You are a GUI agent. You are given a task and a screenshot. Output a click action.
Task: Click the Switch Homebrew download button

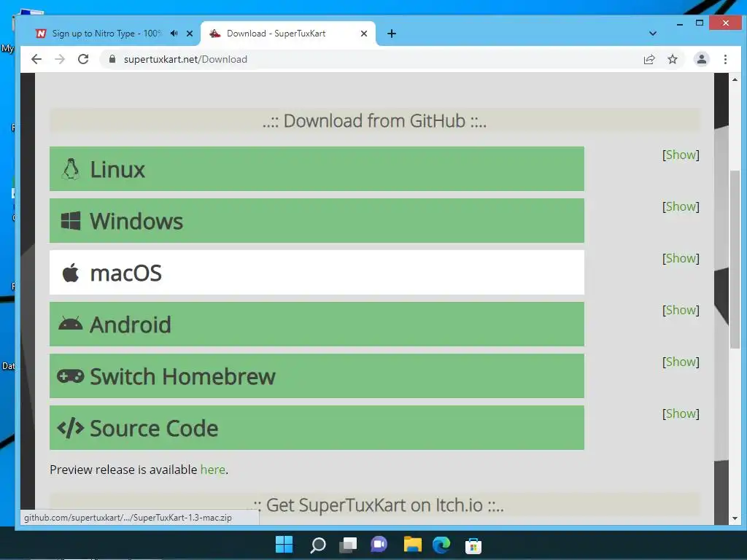coord(317,376)
